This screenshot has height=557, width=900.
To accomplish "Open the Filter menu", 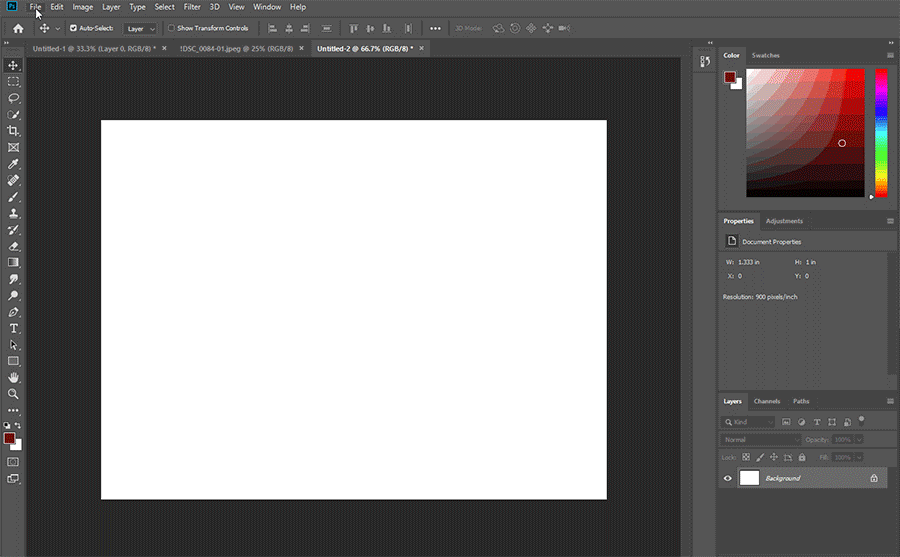I will pyautogui.click(x=192, y=7).
